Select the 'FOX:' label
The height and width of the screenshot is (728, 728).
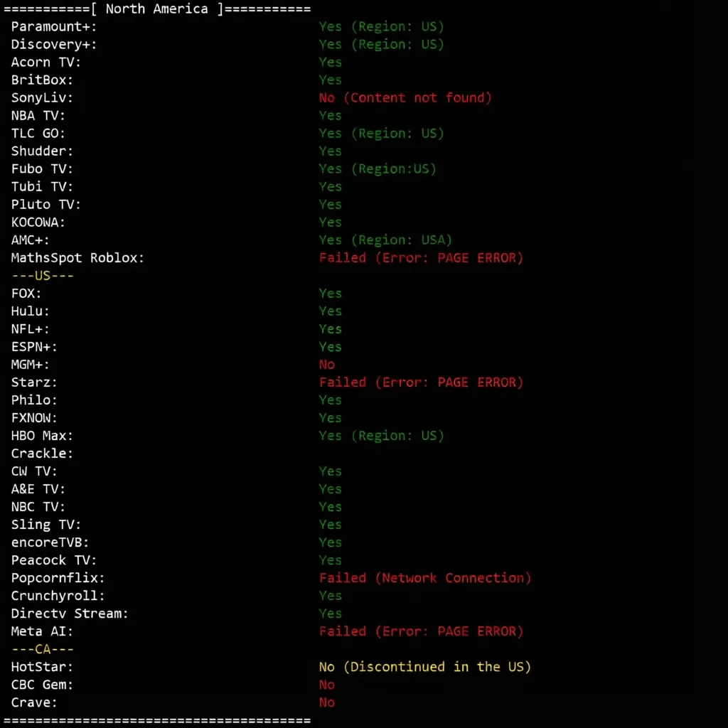(26, 294)
